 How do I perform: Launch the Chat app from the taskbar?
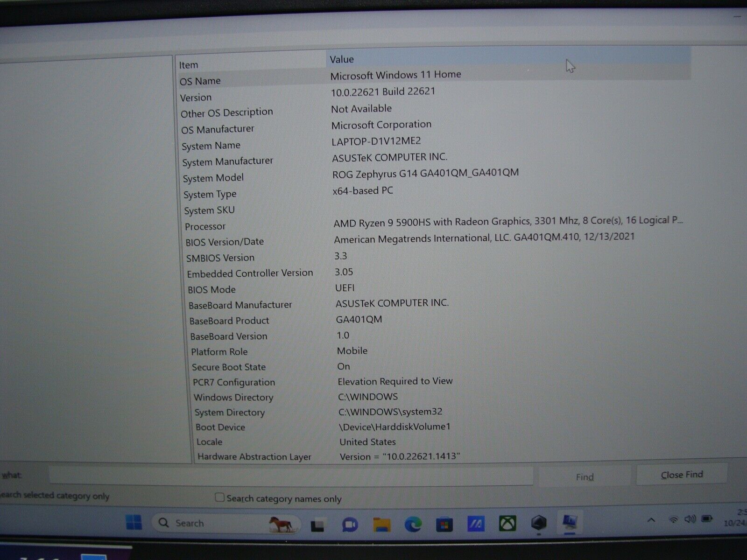[x=350, y=525]
